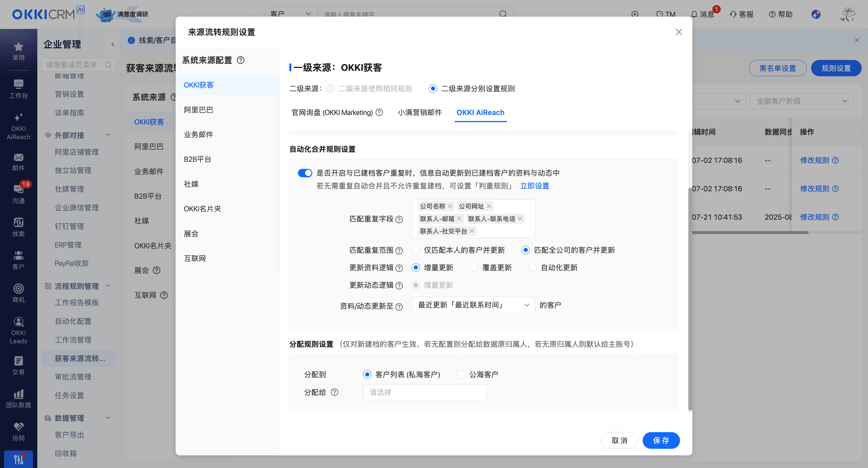Screen dimensions: 868x468
Task: Click the 保存 button
Action: pos(661,440)
